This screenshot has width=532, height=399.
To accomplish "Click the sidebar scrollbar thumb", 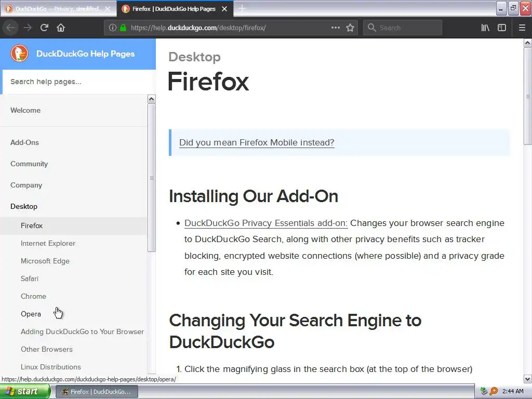I will pos(152,178).
